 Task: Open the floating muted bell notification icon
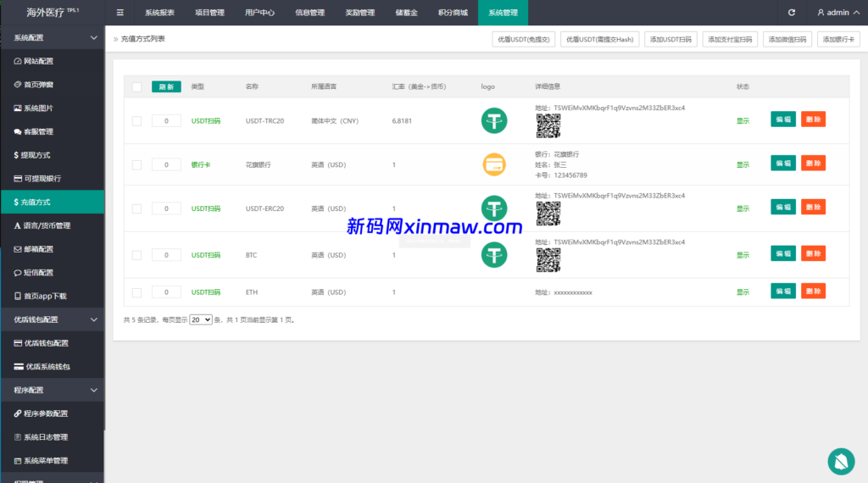pos(841,462)
